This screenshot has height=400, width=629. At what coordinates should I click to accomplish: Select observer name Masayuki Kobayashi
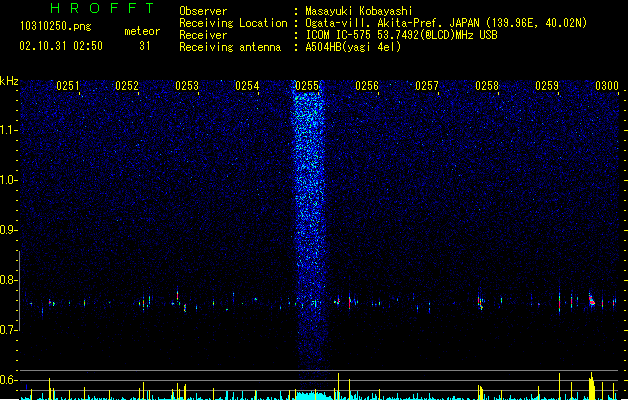[x=359, y=11]
